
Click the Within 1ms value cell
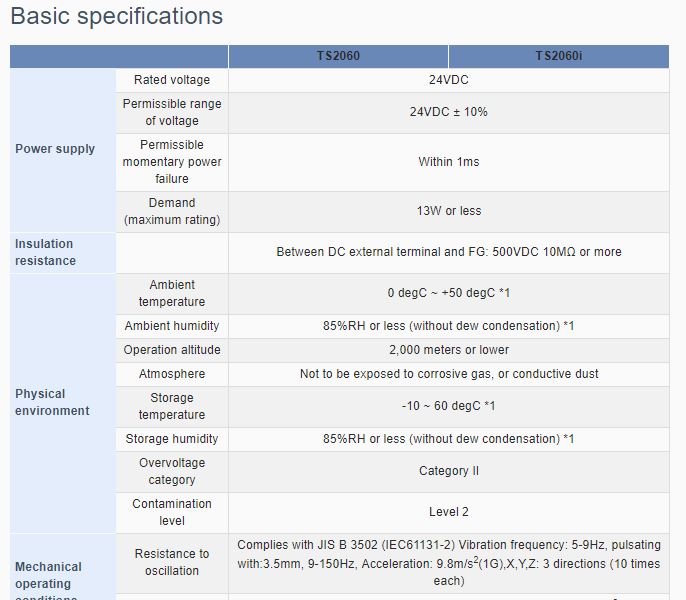(x=449, y=162)
